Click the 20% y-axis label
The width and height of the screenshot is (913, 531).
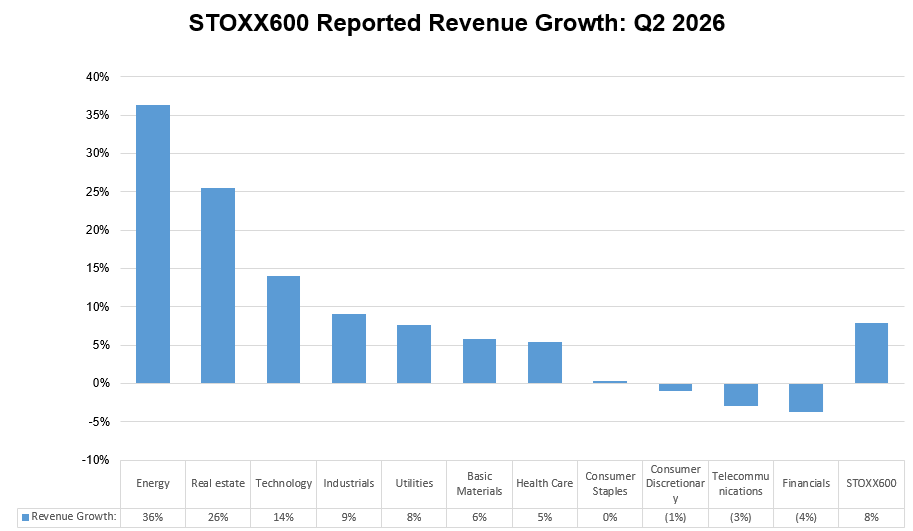point(98,230)
